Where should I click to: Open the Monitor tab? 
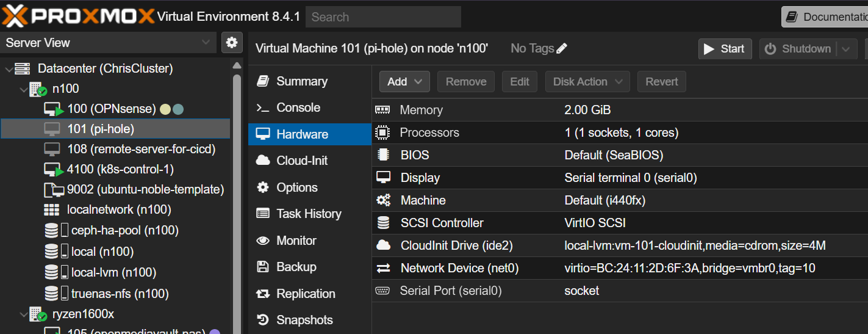click(310, 241)
